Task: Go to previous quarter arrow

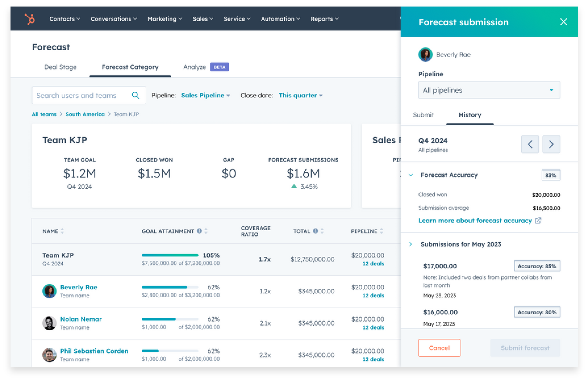Action: pyautogui.click(x=530, y=144)
